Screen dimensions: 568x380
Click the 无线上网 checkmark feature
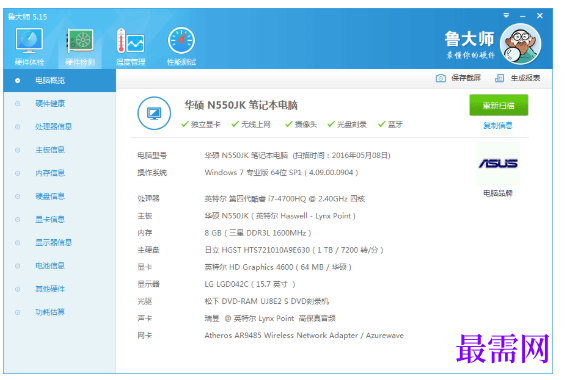point(251,125)
